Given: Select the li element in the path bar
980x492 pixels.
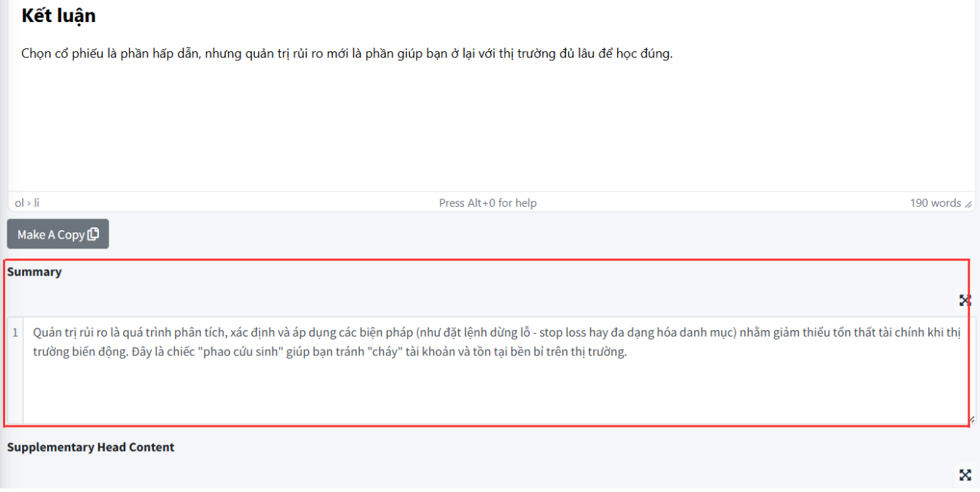Looking at the screenshot, I should tap(37, 203).
